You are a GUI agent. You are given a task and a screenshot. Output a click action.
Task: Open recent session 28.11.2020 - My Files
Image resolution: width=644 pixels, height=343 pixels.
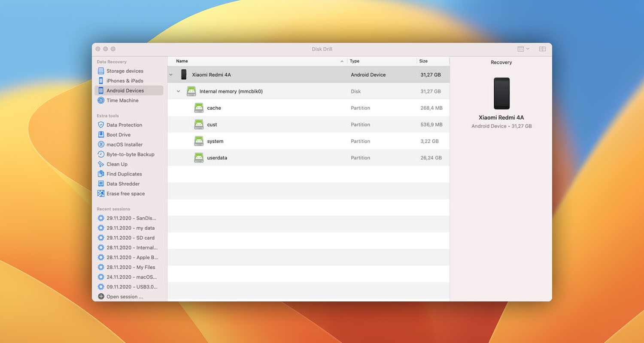pos(131,268)
